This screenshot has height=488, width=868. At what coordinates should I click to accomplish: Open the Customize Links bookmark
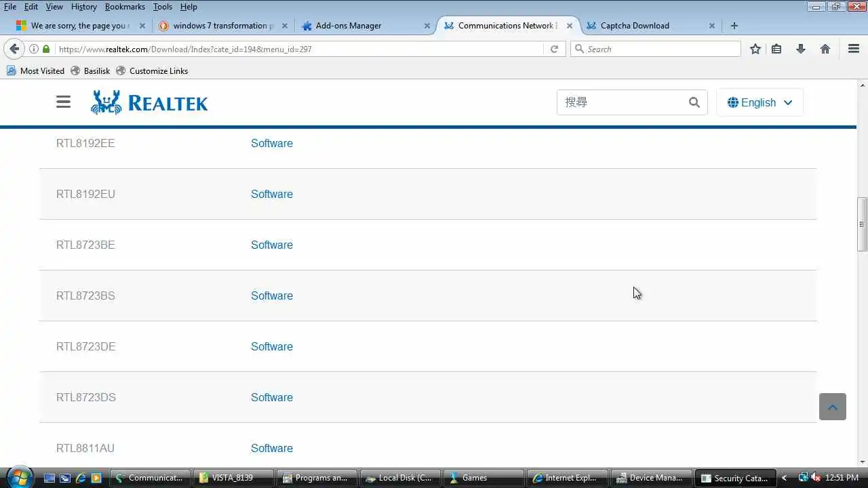click(x=152, y=70)
